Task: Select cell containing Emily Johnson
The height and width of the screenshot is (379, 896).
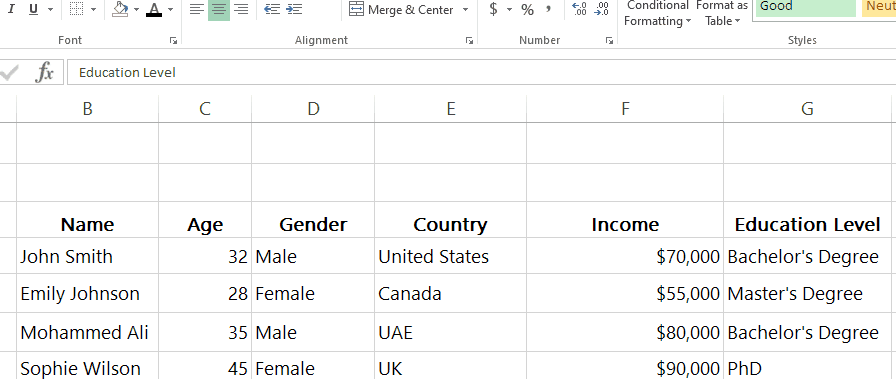Action: pos(87,293)
